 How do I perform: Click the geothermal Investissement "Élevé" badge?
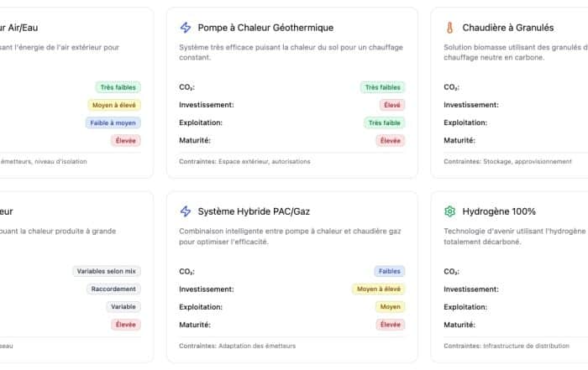coord(391,105)
